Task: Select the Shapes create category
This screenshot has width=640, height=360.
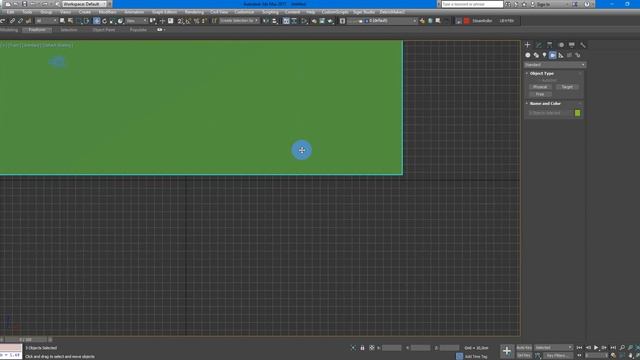Action: click(x=536, y=55)
